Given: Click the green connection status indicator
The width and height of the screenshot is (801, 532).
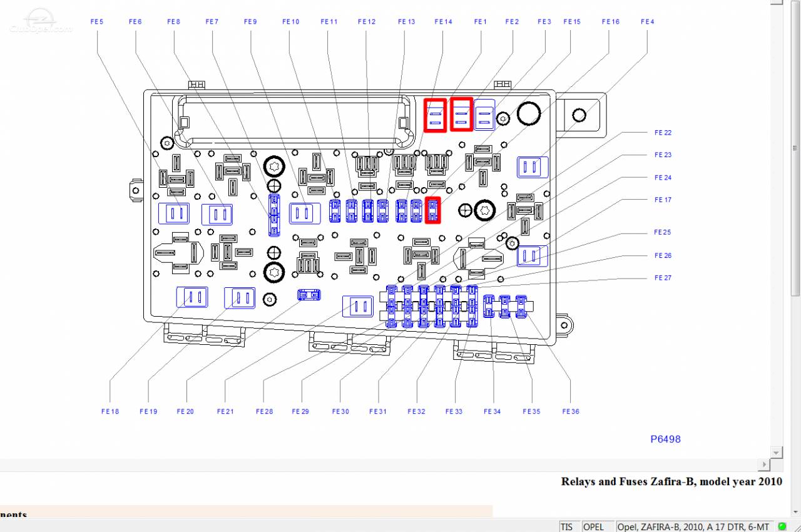Looking at the screenshot, I should click(782, 526).
